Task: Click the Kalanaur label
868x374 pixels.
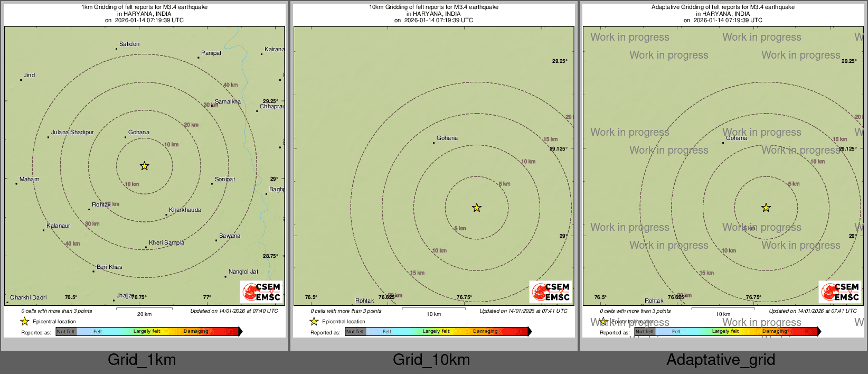Action: (x=58, y=226)
